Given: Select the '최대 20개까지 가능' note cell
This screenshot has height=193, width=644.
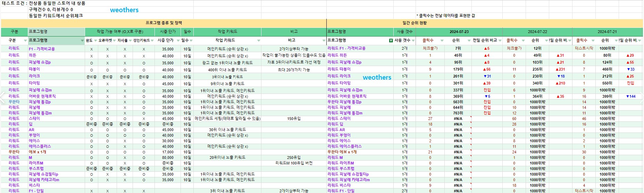Looking at the screenshot, I should coord(294,70).
